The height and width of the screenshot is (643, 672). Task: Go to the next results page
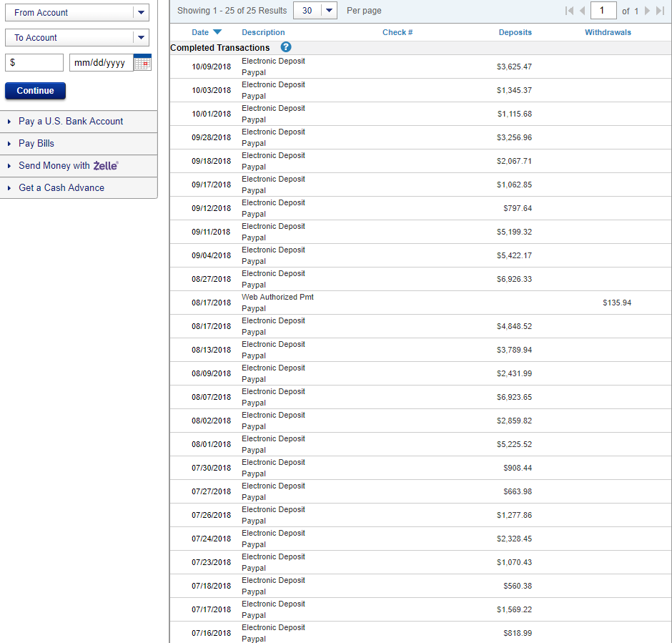pyautogui.click(x=647, y=11)
